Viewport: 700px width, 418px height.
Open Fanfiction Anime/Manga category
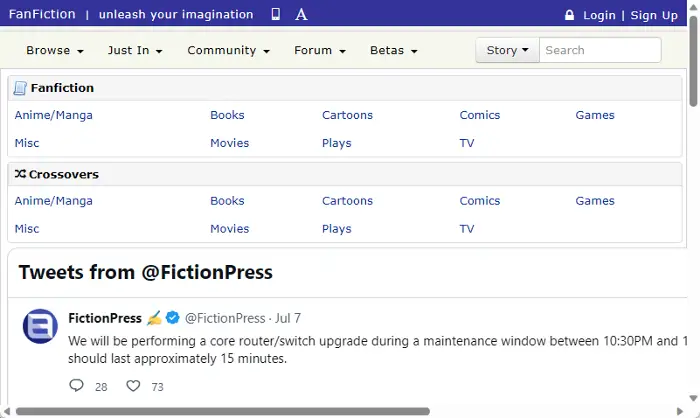point(54,115)
